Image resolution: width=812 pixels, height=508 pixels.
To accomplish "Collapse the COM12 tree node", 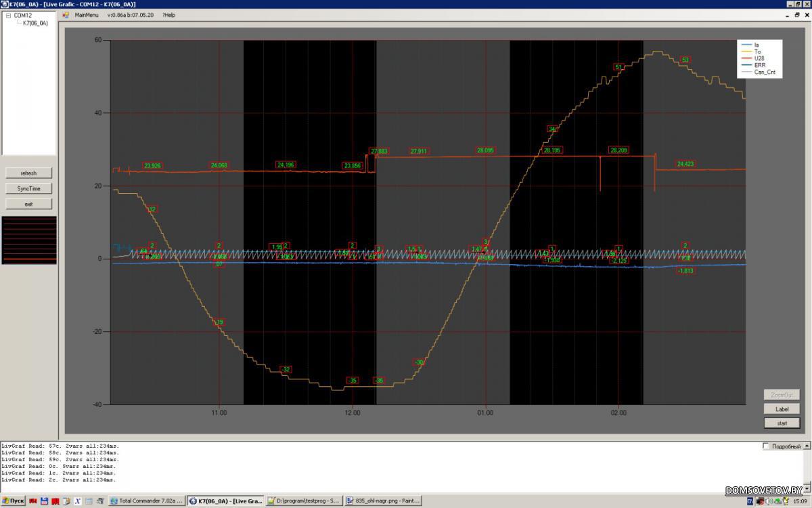I will pos(8,15).
